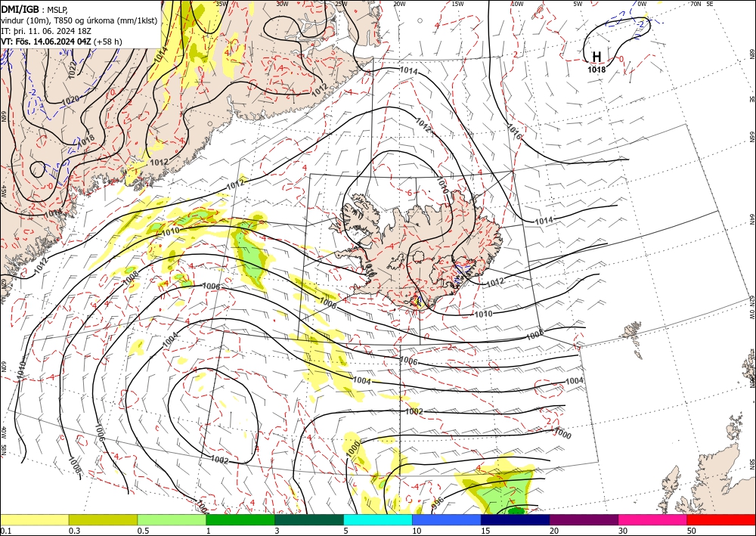This screenshot has height=536, width=756.
Task: Click the navy 15–20 mm legend swatch
Action: 516,519
